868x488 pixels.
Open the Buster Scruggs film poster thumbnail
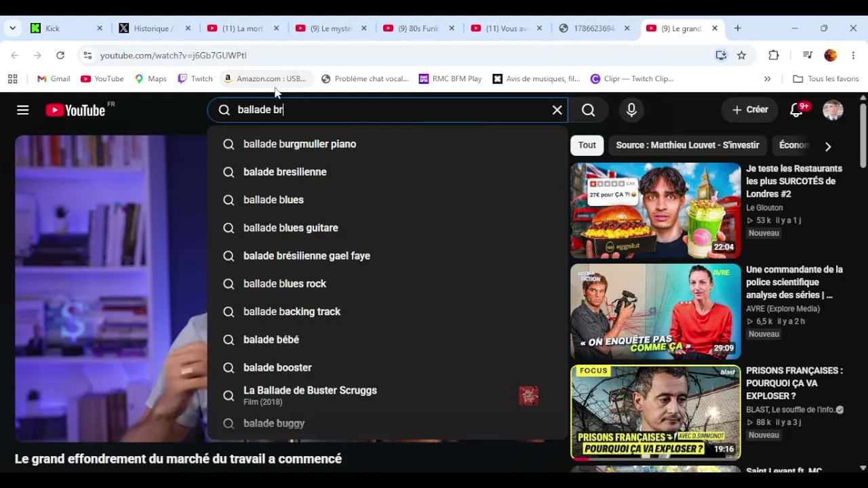[529, 396]
